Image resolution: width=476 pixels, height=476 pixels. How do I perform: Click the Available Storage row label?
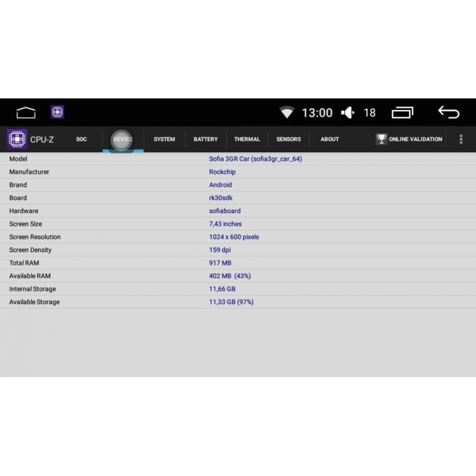tap(34, 302)
